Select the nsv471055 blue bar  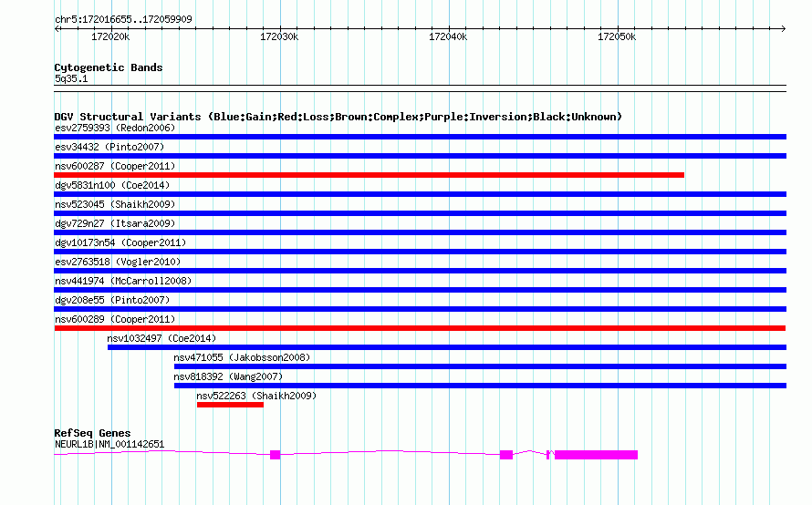[480, 366]
